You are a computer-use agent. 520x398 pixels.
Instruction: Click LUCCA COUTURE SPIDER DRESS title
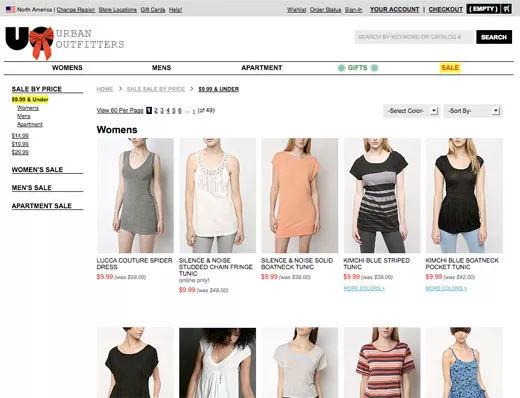134,264
